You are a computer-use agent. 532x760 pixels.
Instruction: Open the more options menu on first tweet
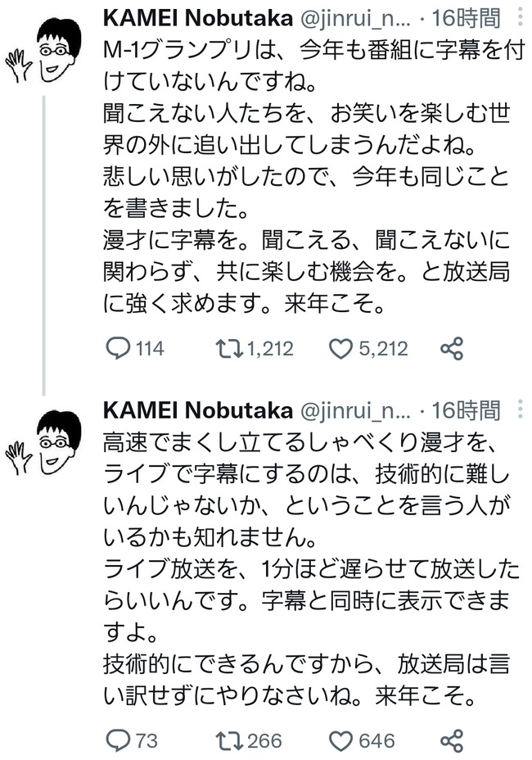(520, 17)
